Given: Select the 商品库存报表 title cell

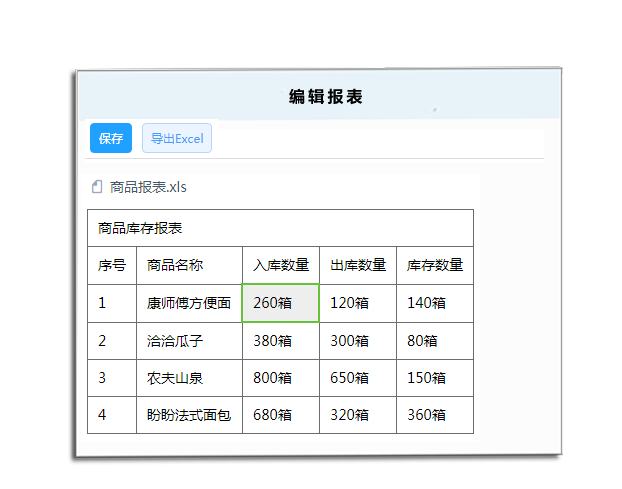Looking at the screenshot, I should click(280, 228).
